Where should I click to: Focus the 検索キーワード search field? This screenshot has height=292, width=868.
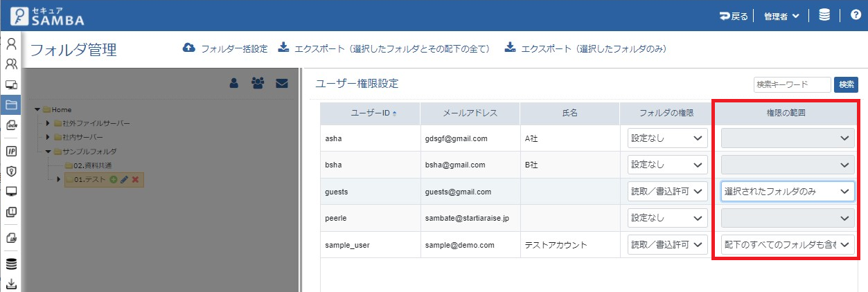(x=792, y=84)
